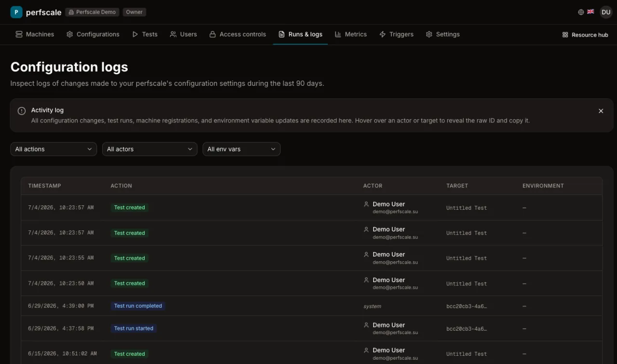Click the ACTOR column header
This screenshot has height=364, width=617.
373,186
